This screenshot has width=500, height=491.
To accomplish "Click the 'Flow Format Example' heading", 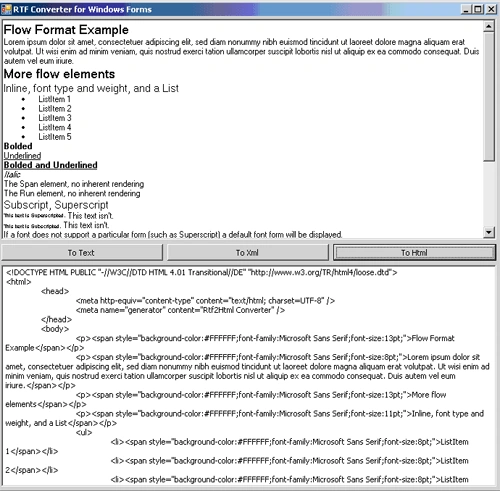I will point(66,30).
